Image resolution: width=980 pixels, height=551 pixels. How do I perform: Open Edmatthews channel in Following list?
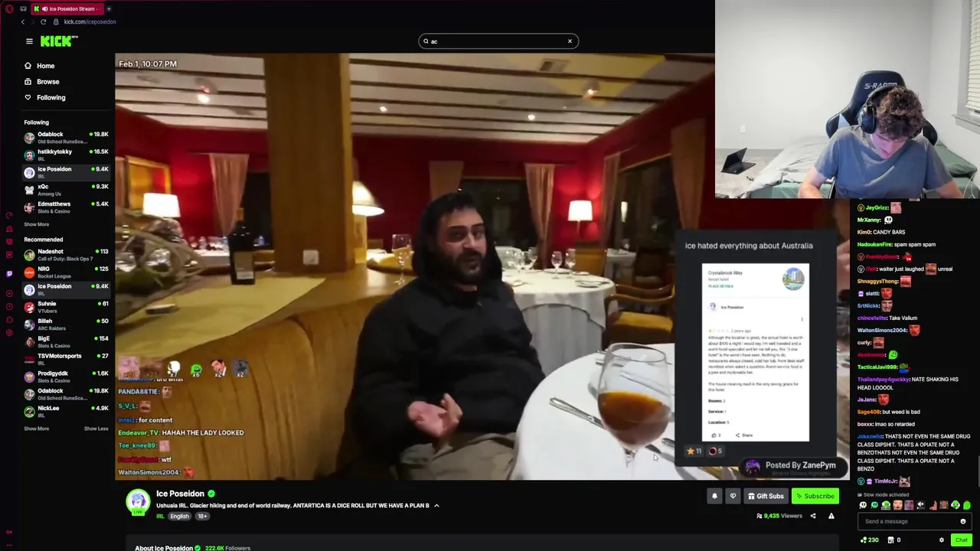click(x=66, y=207)
